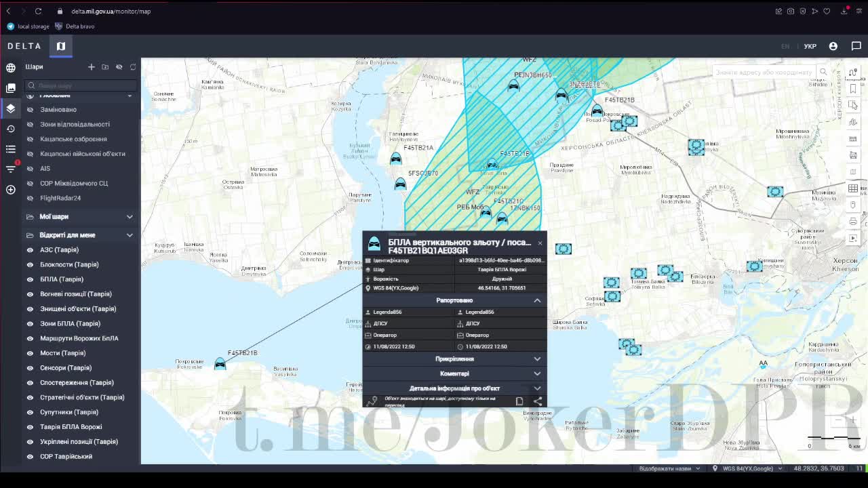
Task: Collapse the Відкриті для мене group
Action: 130,235
